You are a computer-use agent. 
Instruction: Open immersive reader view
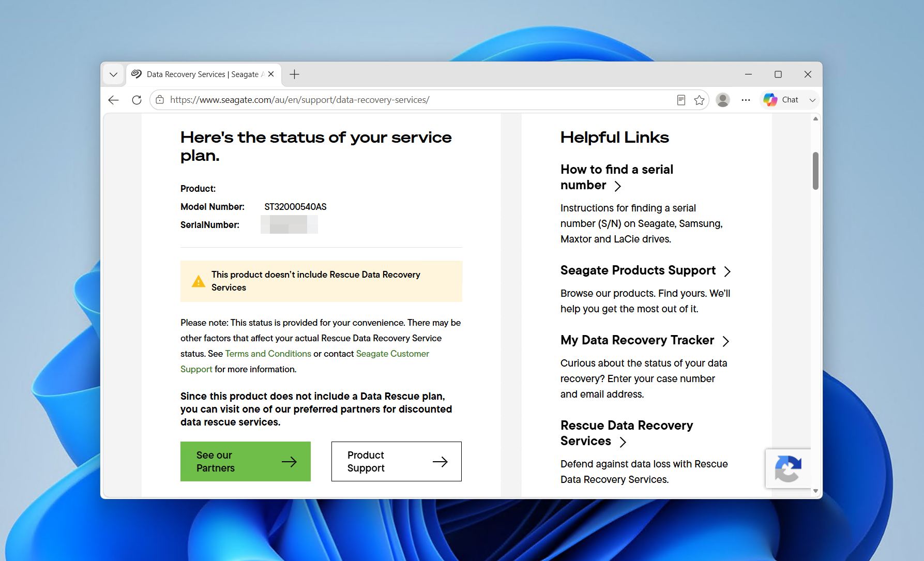pos(681,100)
